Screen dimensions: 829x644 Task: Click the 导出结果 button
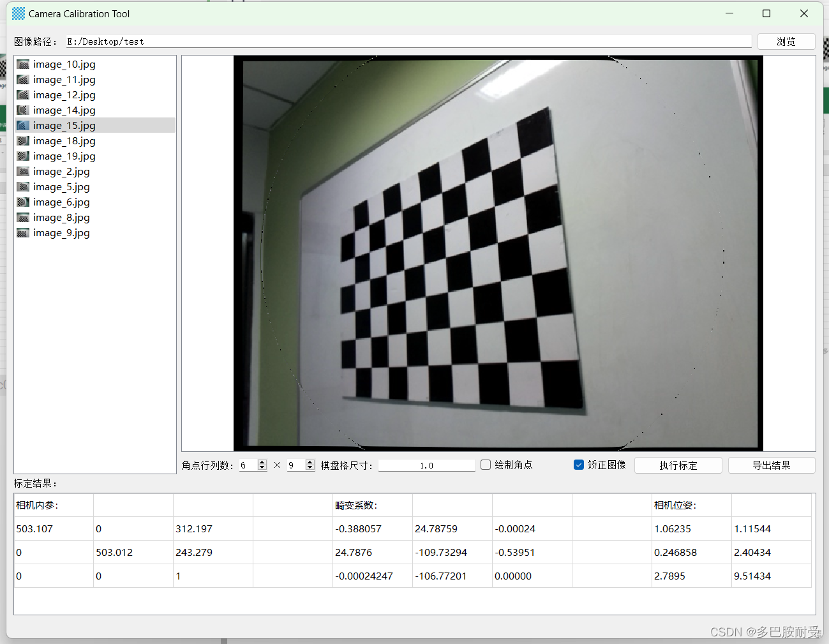(x=772, y=465)
